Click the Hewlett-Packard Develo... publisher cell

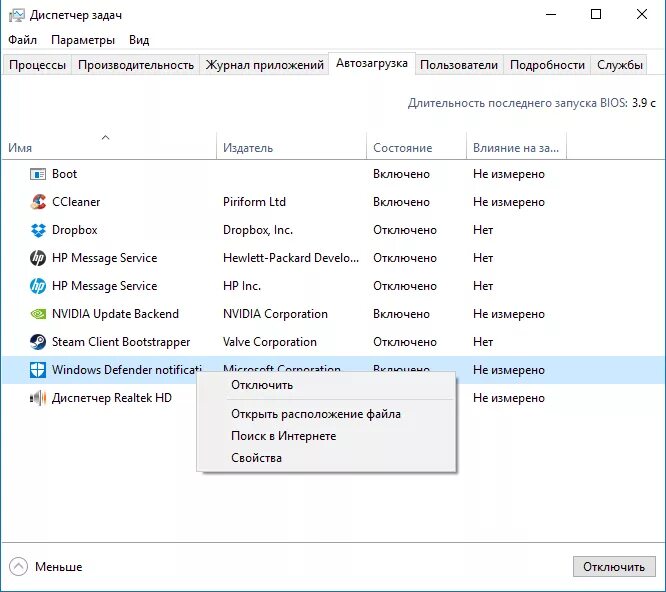(291, 258)
